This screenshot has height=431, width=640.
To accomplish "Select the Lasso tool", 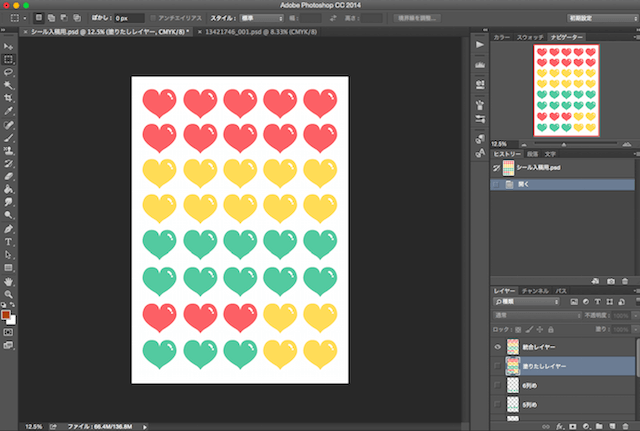I will [8, 72].
